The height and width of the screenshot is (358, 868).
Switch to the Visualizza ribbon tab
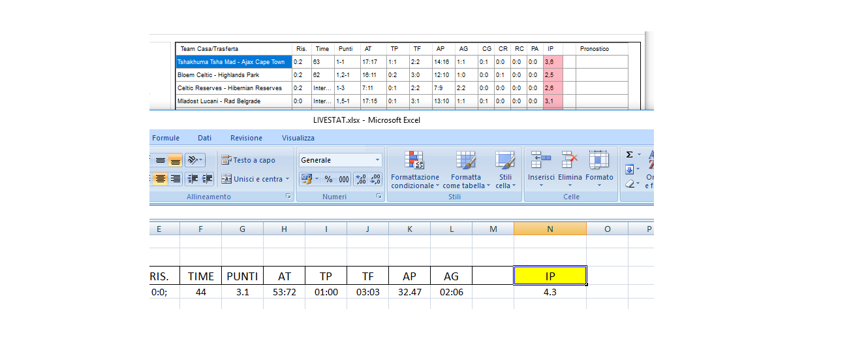pos(298,138)
